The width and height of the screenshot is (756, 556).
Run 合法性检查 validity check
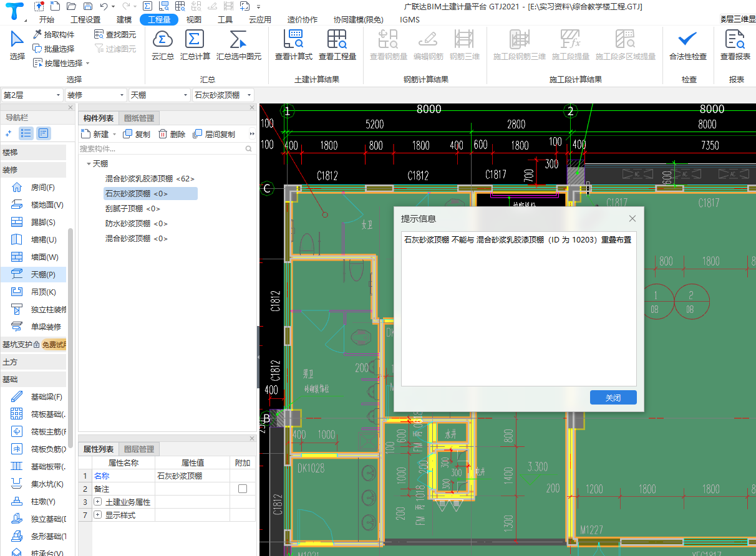[688, 46]
